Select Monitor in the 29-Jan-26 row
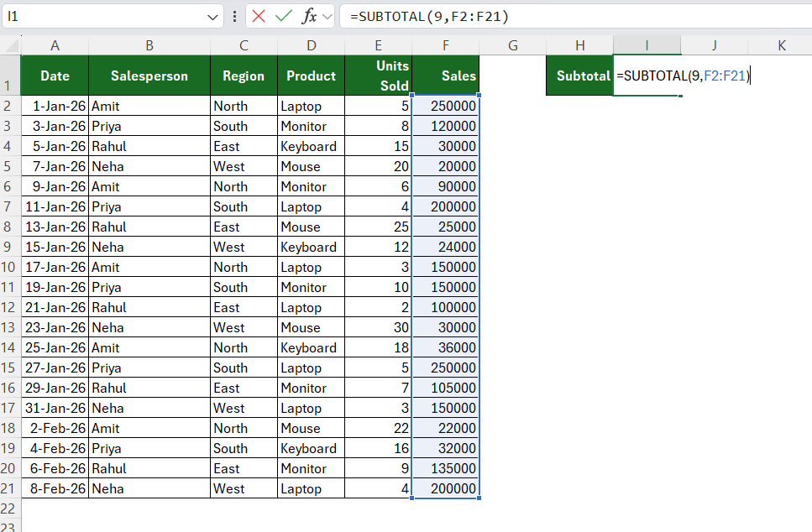812x532 pixels. (312, 389)
